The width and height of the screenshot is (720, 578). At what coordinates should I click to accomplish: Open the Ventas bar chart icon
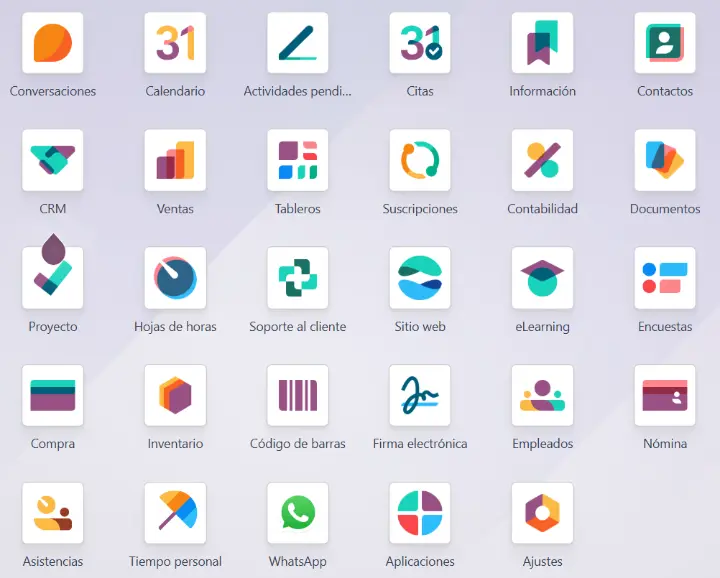click(x=175, y=160)
